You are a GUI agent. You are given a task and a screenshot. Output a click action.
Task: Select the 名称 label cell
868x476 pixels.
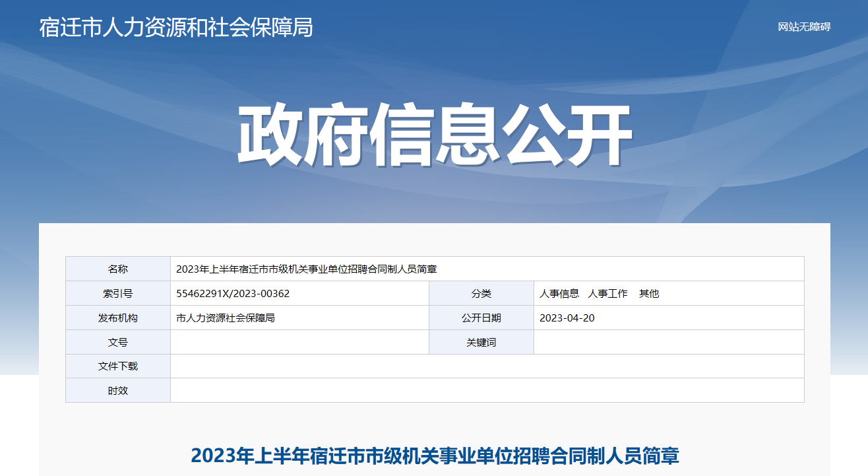[118, 269]
